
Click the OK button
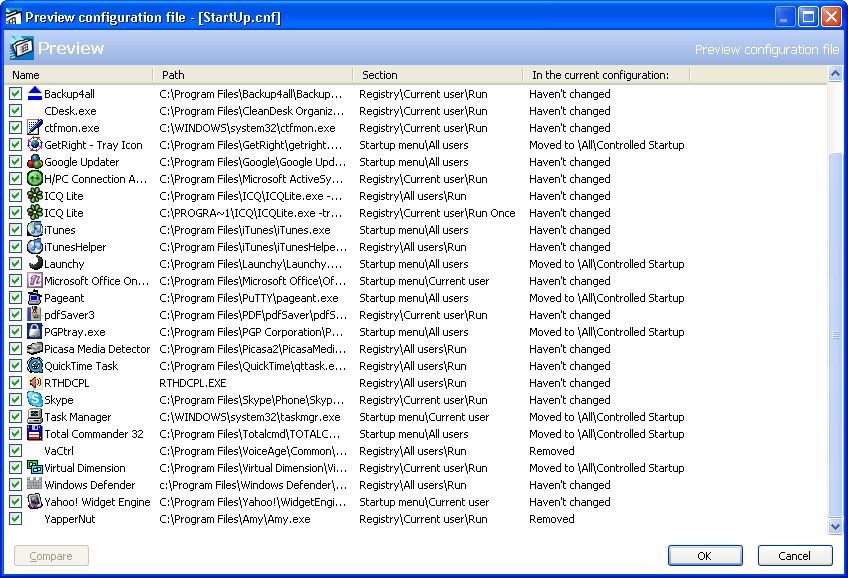pos(705,556)
